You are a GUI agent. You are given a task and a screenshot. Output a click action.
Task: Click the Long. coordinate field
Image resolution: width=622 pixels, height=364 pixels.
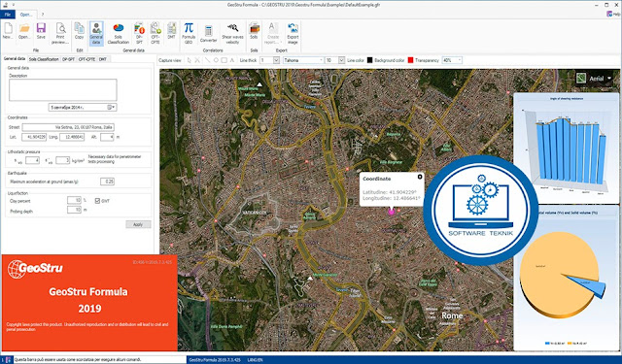tap(72, 137)
